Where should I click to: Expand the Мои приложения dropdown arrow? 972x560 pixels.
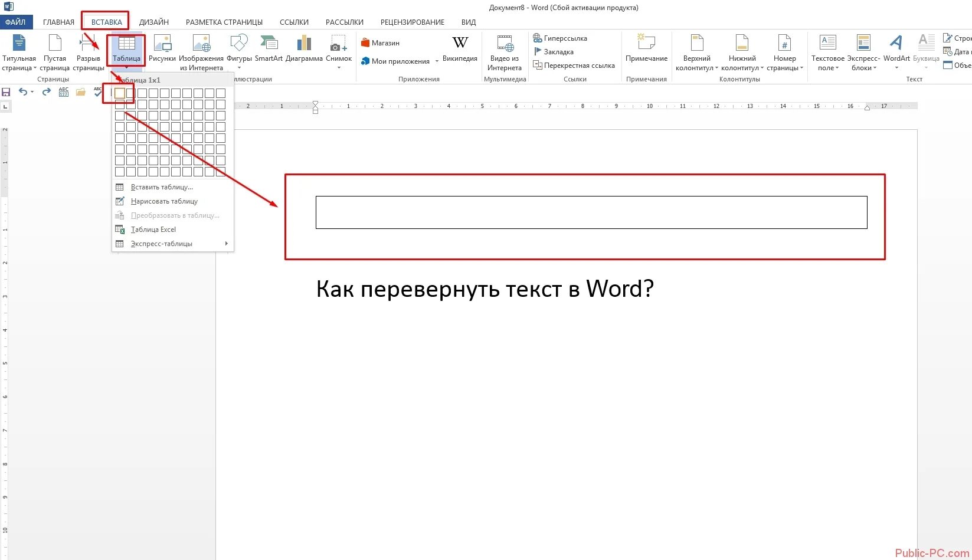point(437,61)
